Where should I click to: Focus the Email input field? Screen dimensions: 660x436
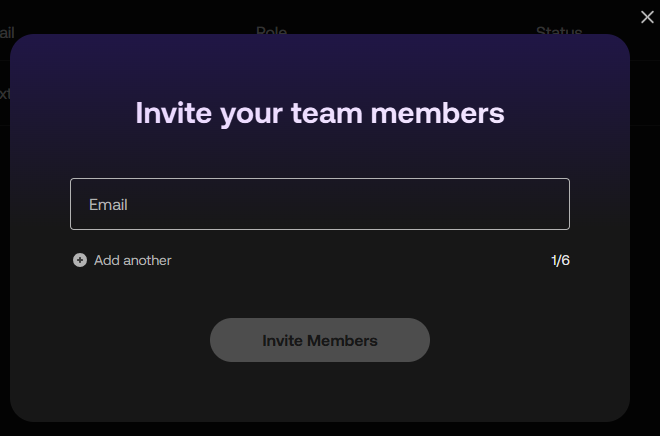(320, 204)
